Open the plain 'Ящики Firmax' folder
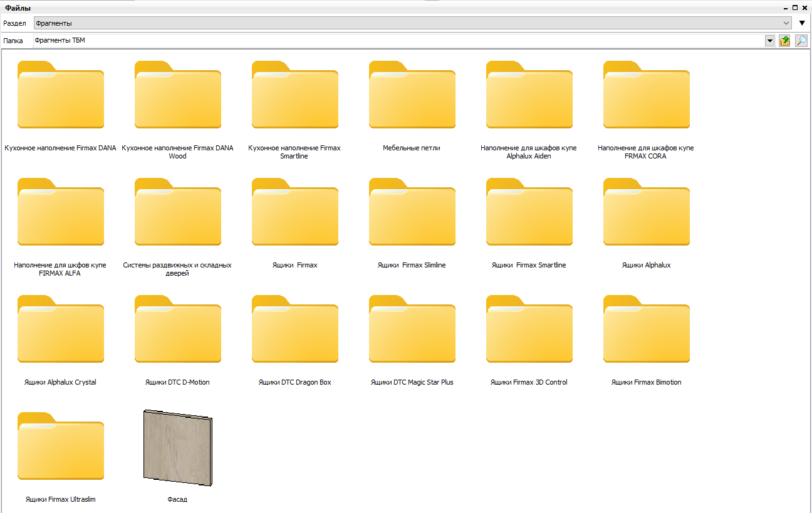The width and height of the screenshot is (812, 513). click(x=295, y=212)
